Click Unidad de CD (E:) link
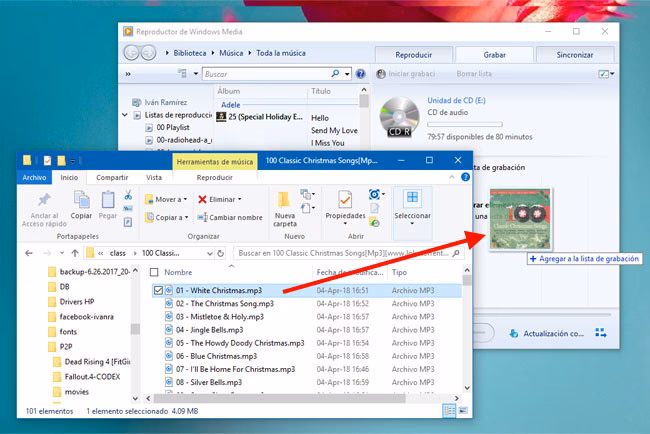The image size is (650, 434). [x=456, y=100]
